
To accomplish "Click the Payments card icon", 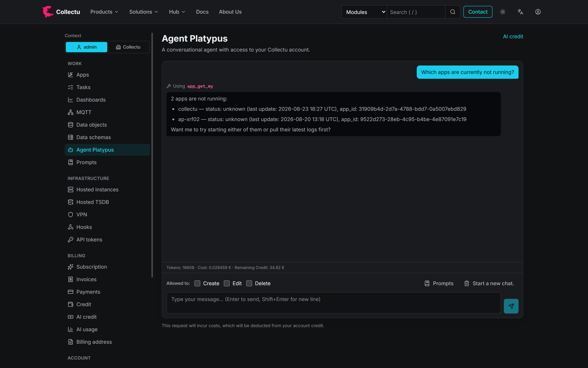I will [x=70, y=292].
